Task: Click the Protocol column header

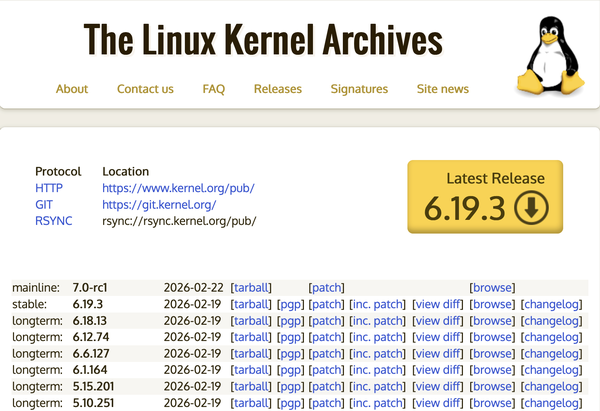Action: [58, 171]
